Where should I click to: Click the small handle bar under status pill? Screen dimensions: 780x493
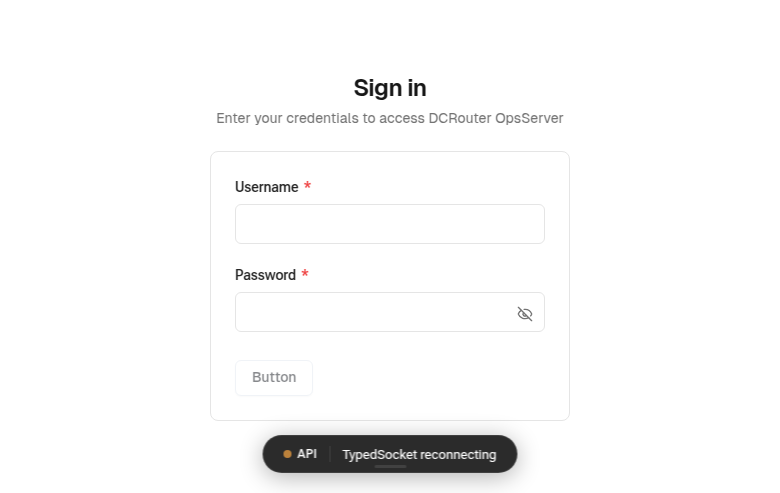click(x=390, y=466)
